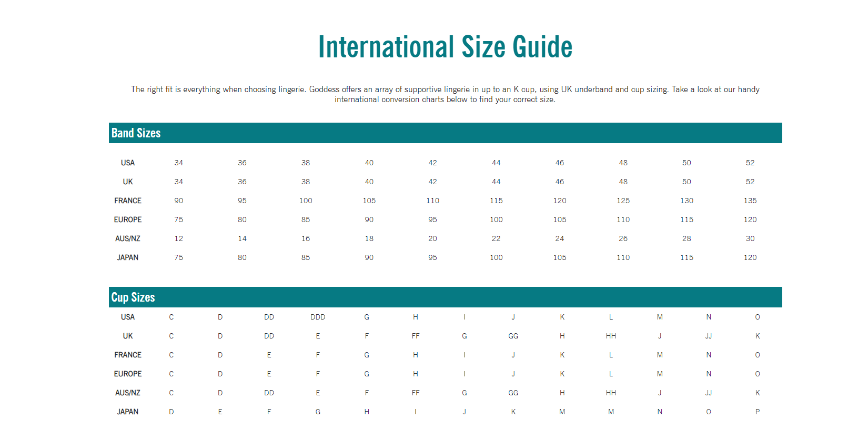Image resolution: width=868 pixels, height=429 pixels.
Task: Click the USA row label in Cup Sizes
Action: pos(128,317)
